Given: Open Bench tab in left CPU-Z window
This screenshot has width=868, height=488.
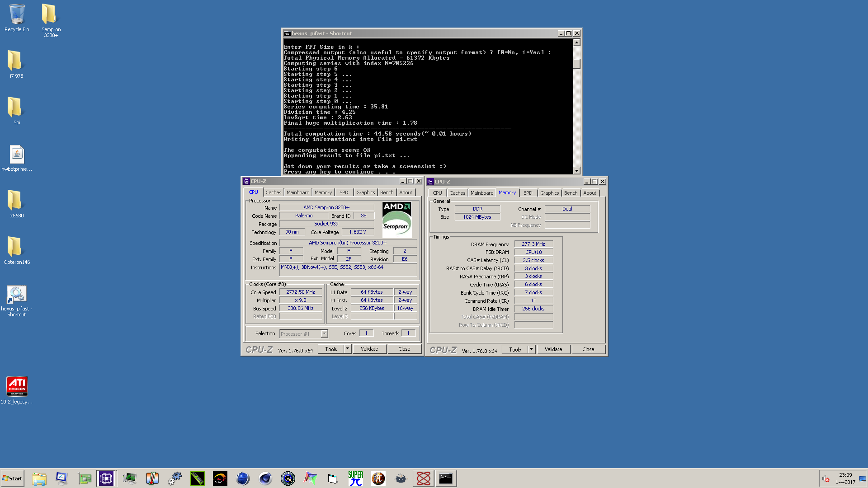Looking at the screenshot, I should pos(387,192).
